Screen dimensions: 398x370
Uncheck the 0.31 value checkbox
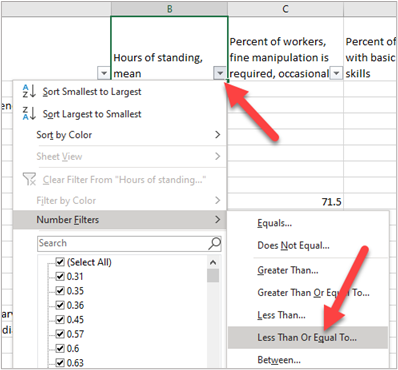click(x=60, y=276)
